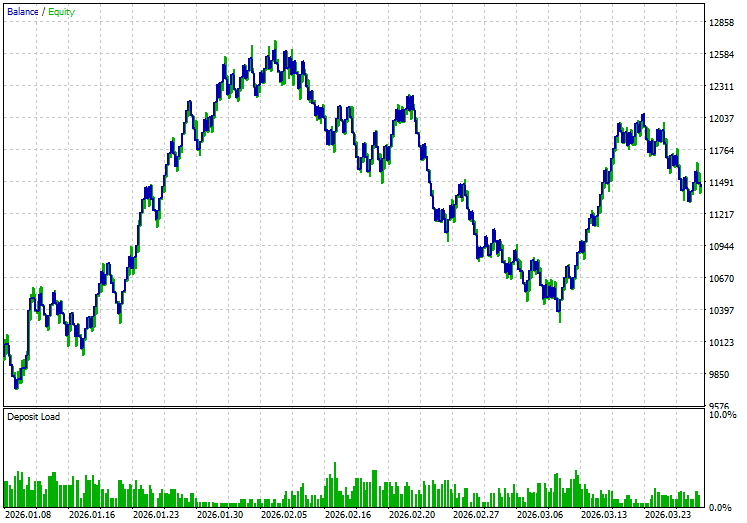Click the 12037 axis value
Screen dimensions: 747x523
[x=721, y=118]
